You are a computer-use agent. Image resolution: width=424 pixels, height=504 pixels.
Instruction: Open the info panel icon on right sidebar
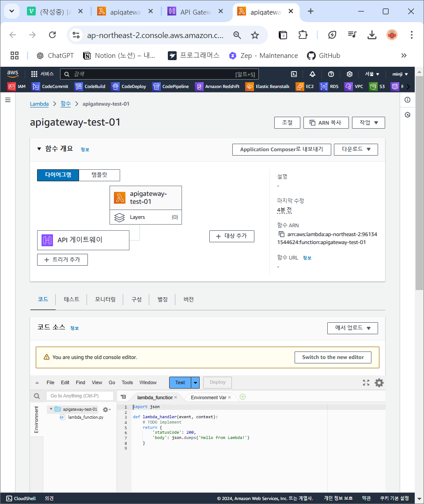(x=407, y=100)
